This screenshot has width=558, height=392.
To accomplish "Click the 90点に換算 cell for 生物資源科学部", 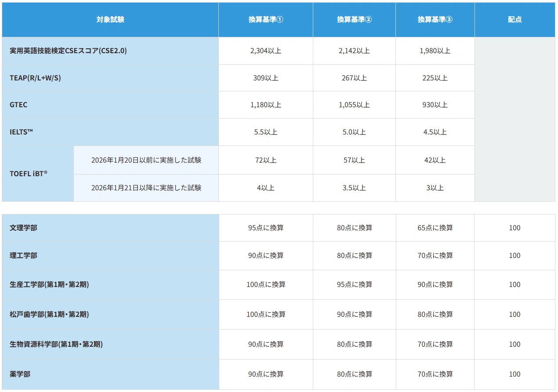I will [266, 344].
